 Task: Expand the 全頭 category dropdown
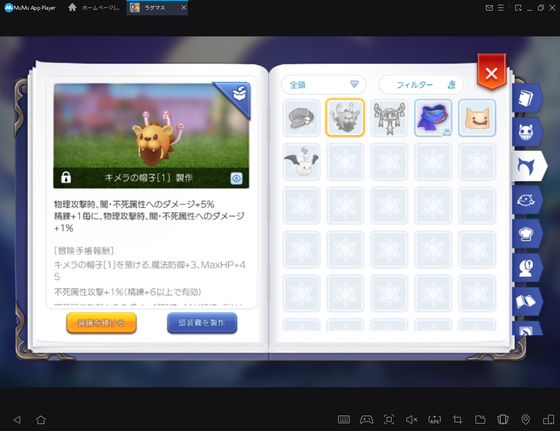[324, 85]
